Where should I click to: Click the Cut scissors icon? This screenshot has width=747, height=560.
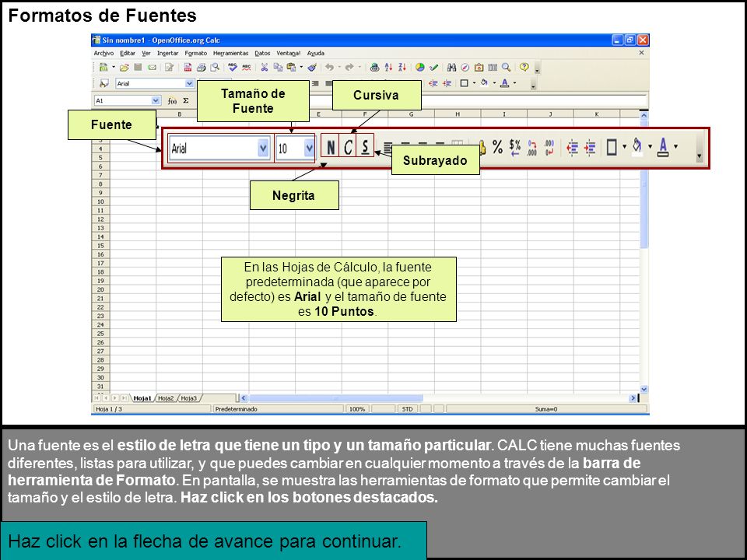pyautogui.click(x=264, y=68)
